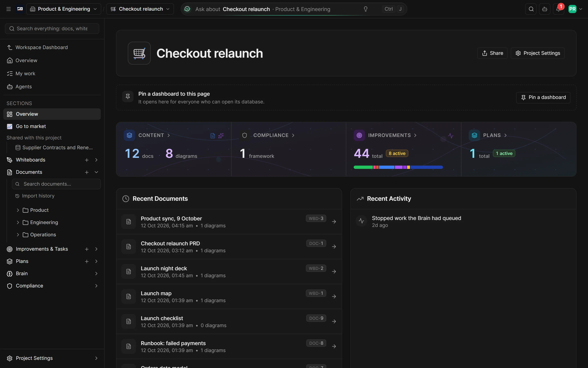Open Import history link

pos(38,196)
